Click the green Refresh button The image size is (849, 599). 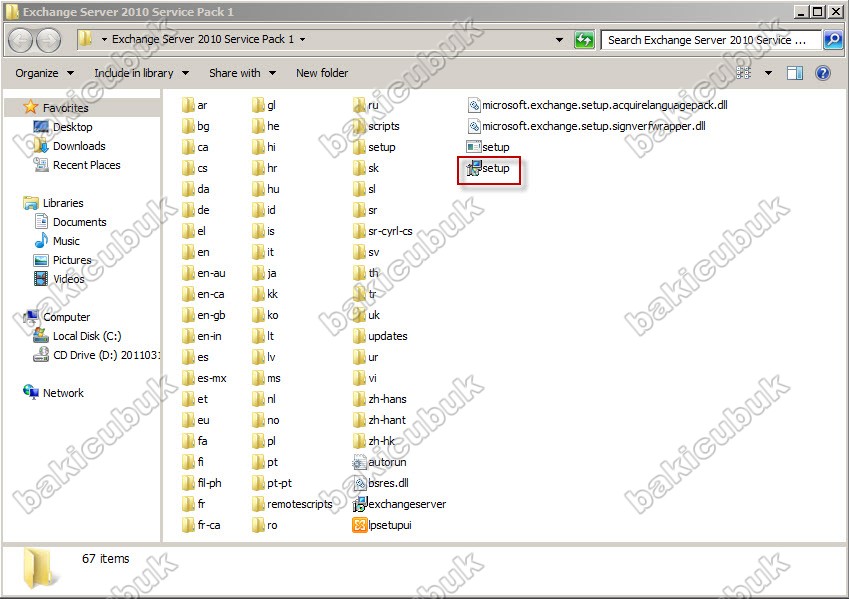pyautogui.click(x=584, y=40)
